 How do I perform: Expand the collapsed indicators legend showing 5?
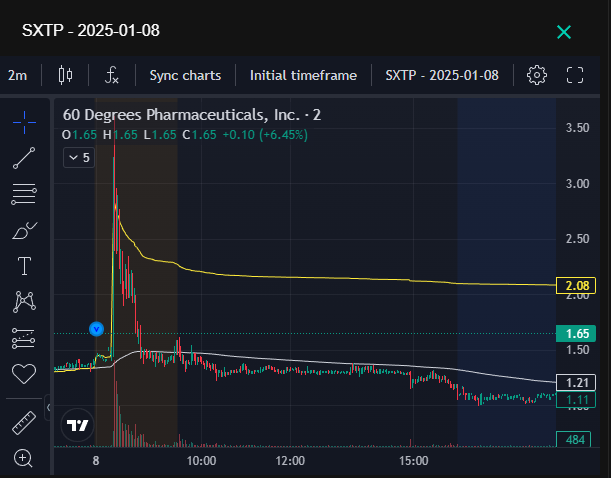tap(79, 158)
